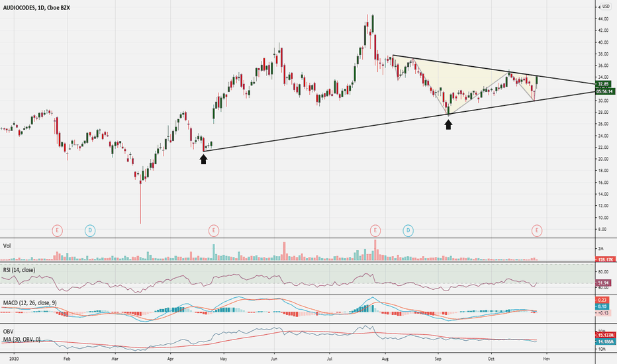Click the 8.00 price axis label
The height and width of the screenshot is (364, 617).
602,229
